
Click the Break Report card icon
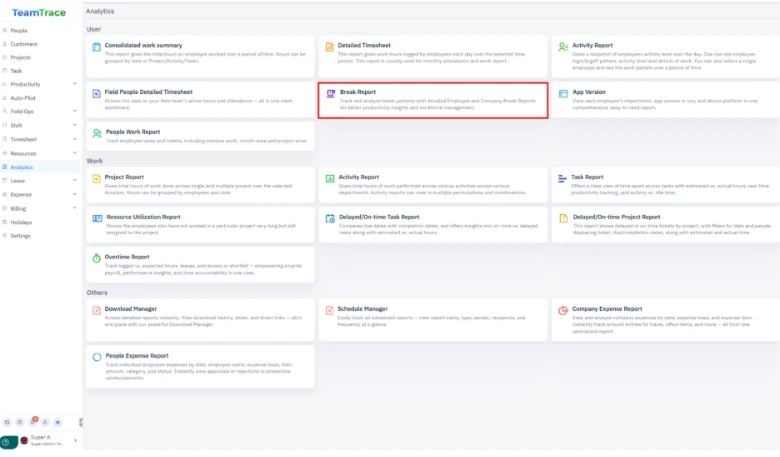(330, 92)
